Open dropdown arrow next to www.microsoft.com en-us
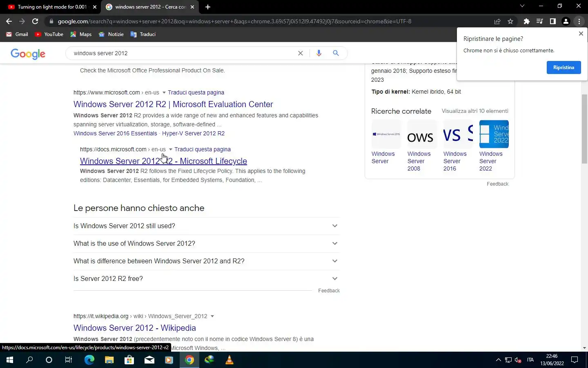 (164, 93)
